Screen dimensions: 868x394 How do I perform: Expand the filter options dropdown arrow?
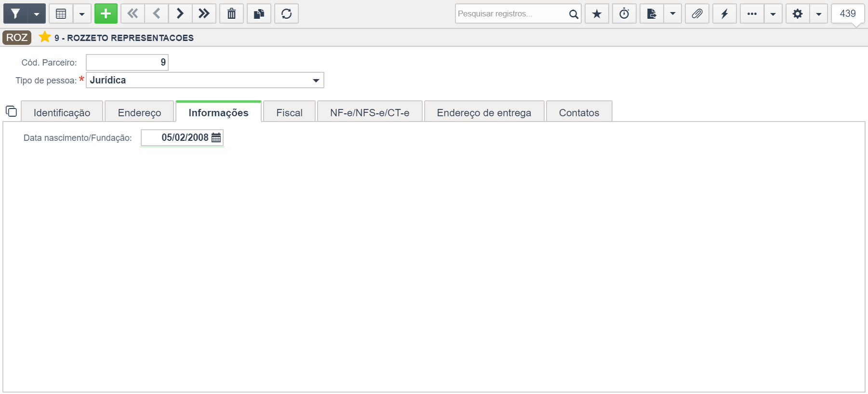(37, 14)
